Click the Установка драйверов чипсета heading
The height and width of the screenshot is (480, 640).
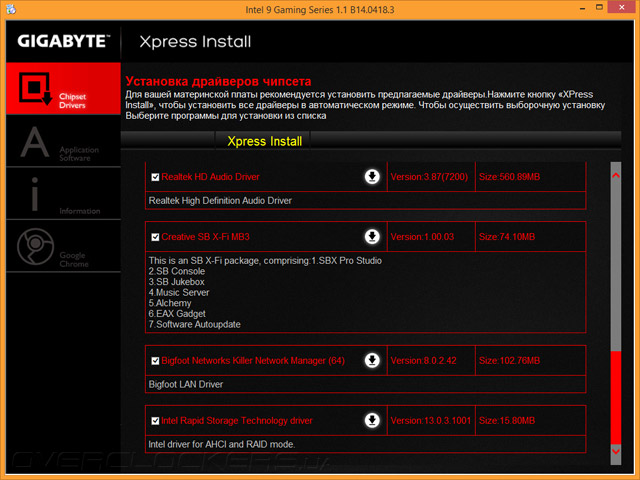click(218, 81)
